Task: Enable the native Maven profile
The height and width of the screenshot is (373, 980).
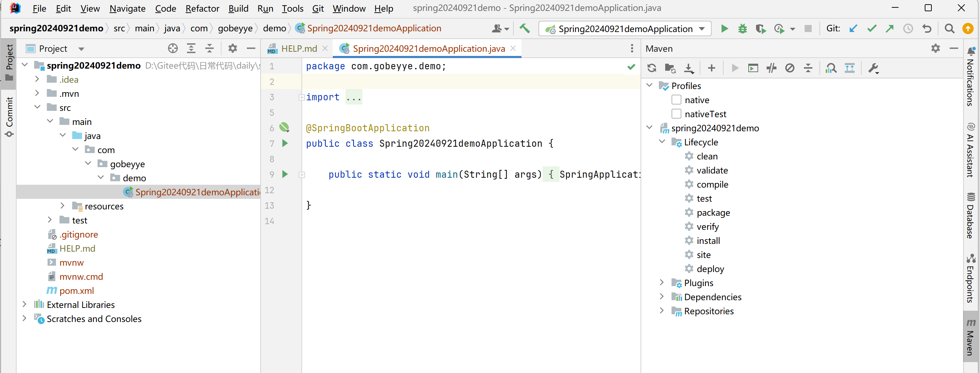Action: click(676, 100)
